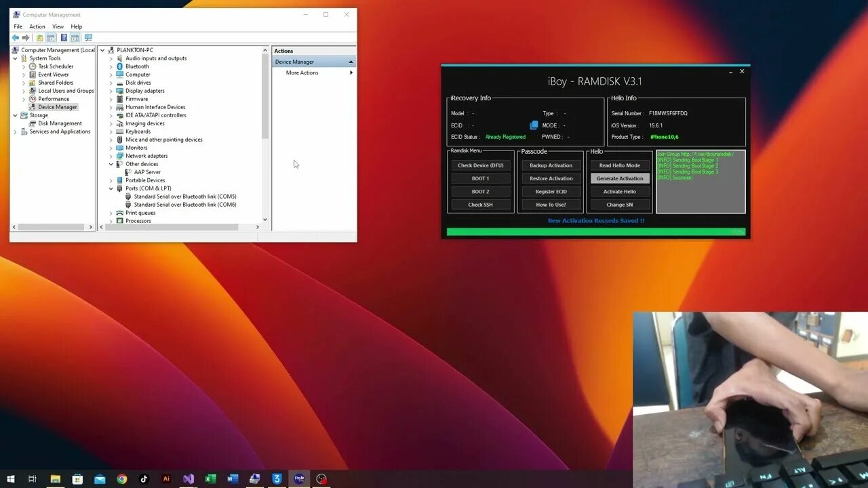Screen dimensions: 868x488
Task: Launch Word from the taskbar
Action: 233,479
